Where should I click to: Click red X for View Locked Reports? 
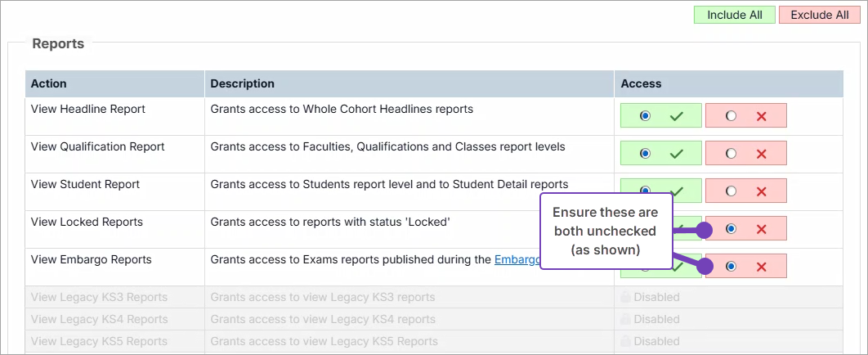tap(762, 229)
